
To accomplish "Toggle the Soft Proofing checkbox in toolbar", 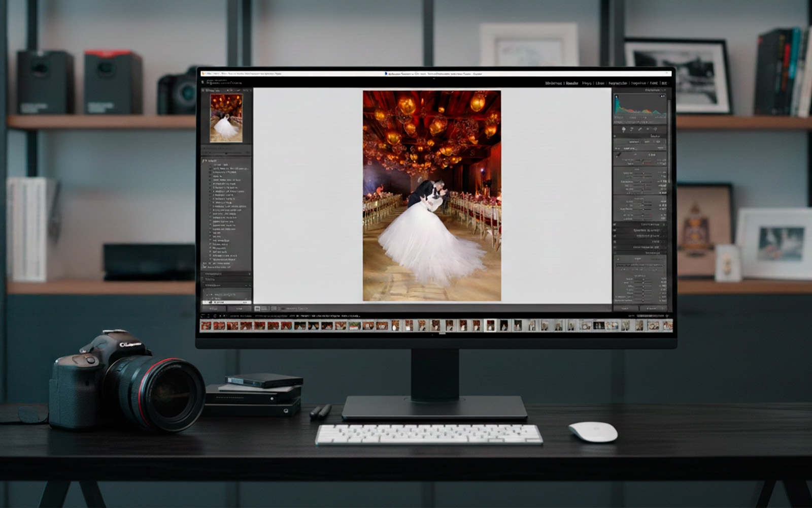I will point(283,308).
